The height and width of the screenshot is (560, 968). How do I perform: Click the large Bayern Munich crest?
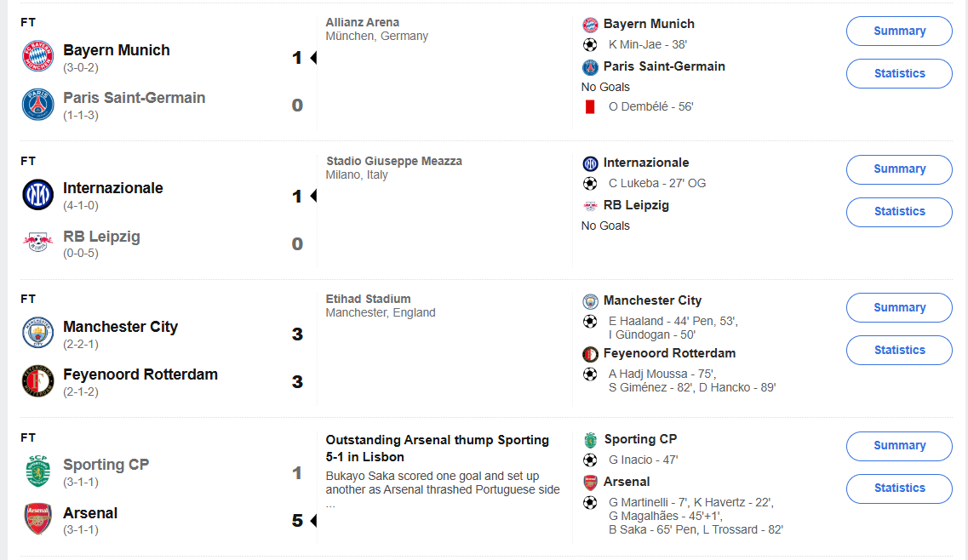click(37, 56)
